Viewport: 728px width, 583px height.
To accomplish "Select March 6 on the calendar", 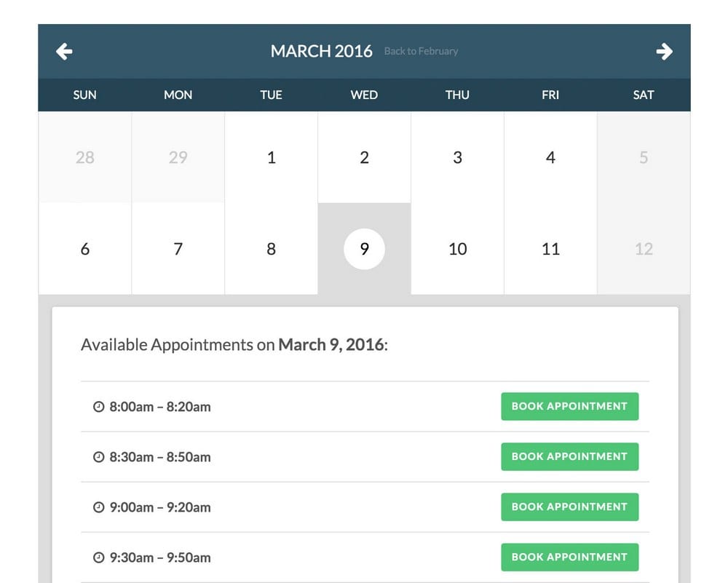I will tap(85, 249).
